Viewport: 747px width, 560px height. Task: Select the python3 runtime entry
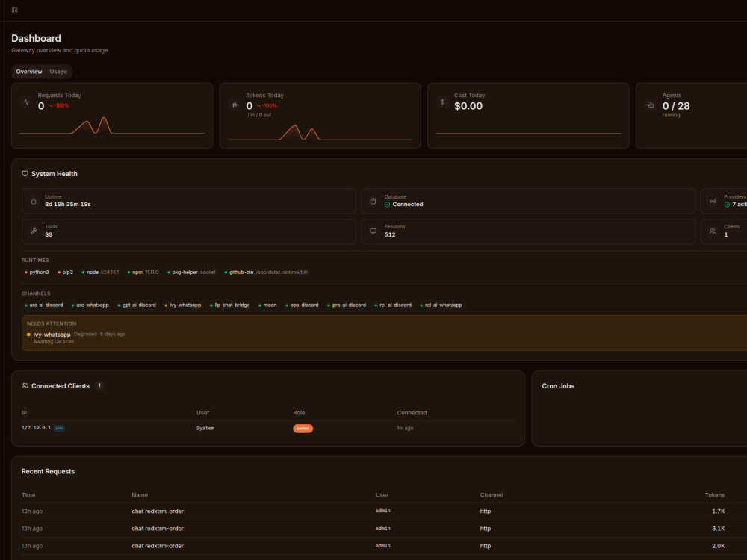click(x=37, y=273)
